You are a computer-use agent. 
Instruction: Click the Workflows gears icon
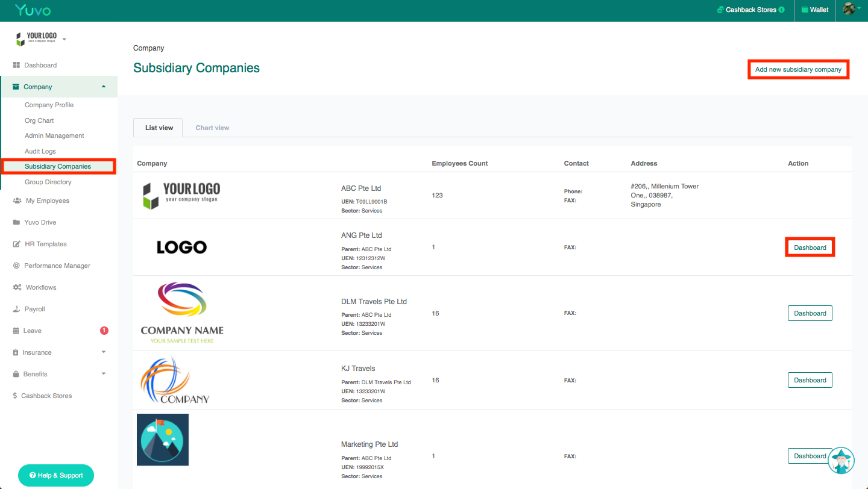17,287
